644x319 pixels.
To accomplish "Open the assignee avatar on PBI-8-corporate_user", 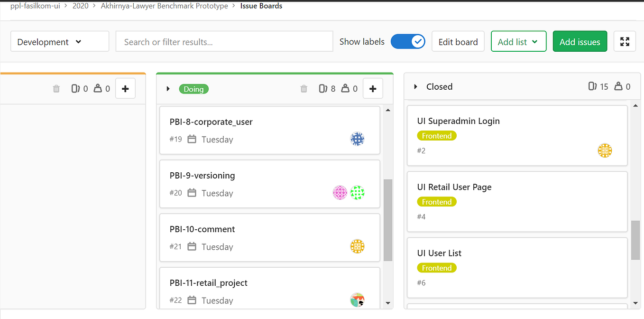I will pyautogui.click(x=357, y=139).
